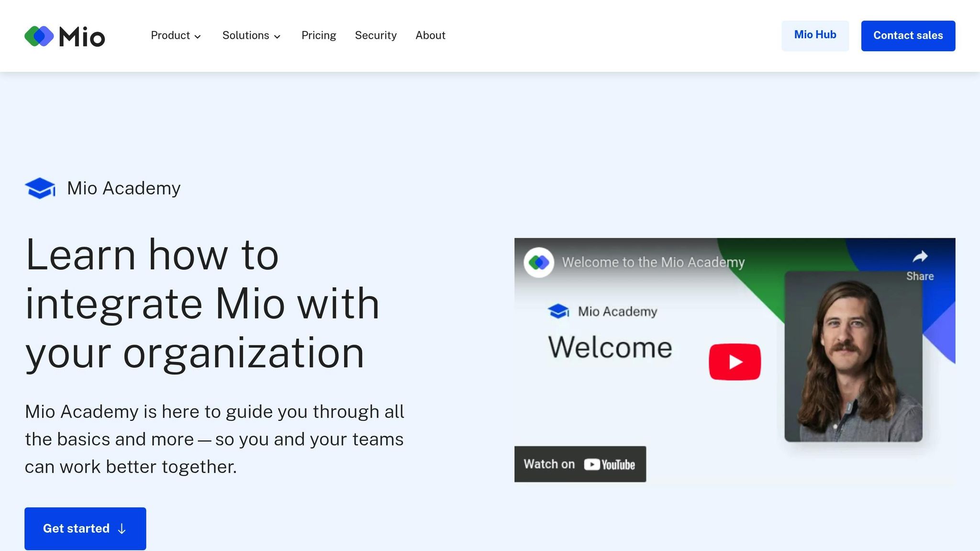Open the video title link
This screenshot has height=551, width=980.
pos(653,262)
